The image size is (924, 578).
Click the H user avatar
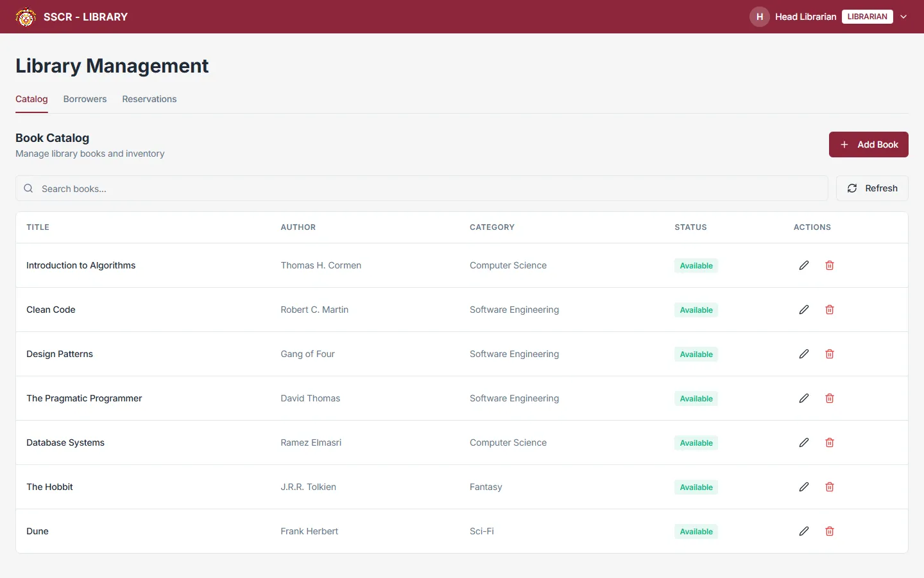pyautogui.click(x=760, y=17)
